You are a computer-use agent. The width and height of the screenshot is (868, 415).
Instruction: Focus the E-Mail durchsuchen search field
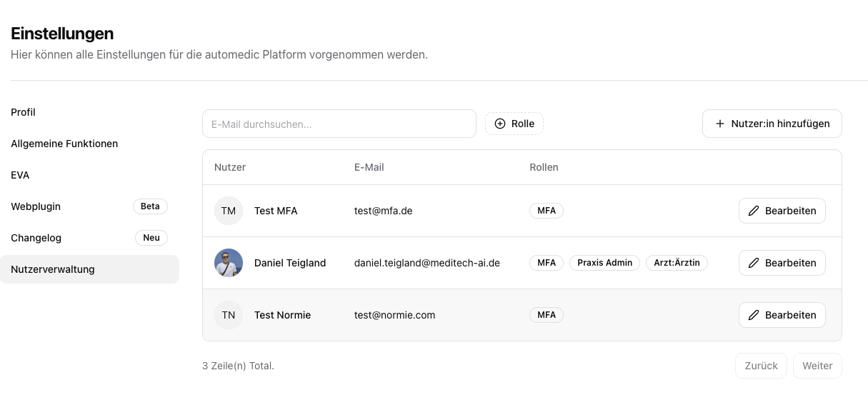point(339,124)
